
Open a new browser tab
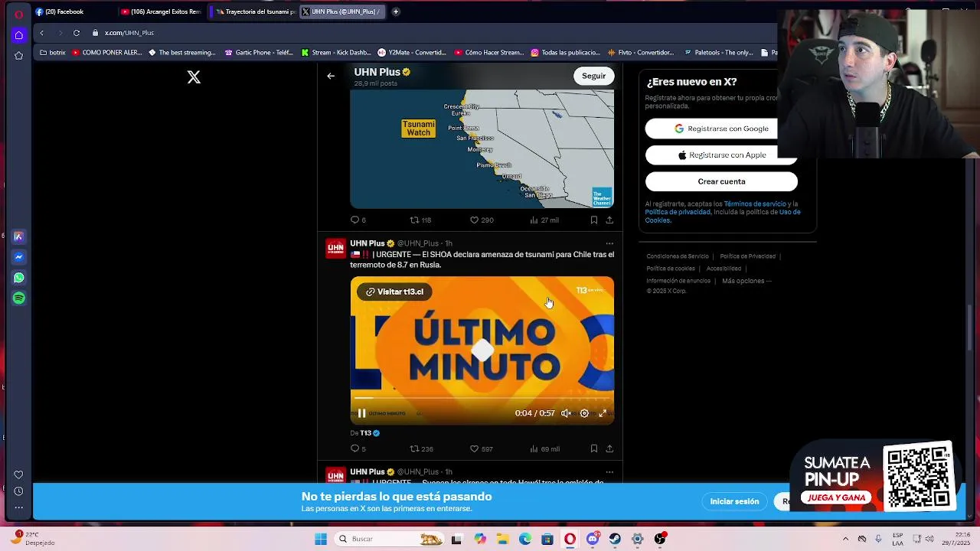pos(396,11)
